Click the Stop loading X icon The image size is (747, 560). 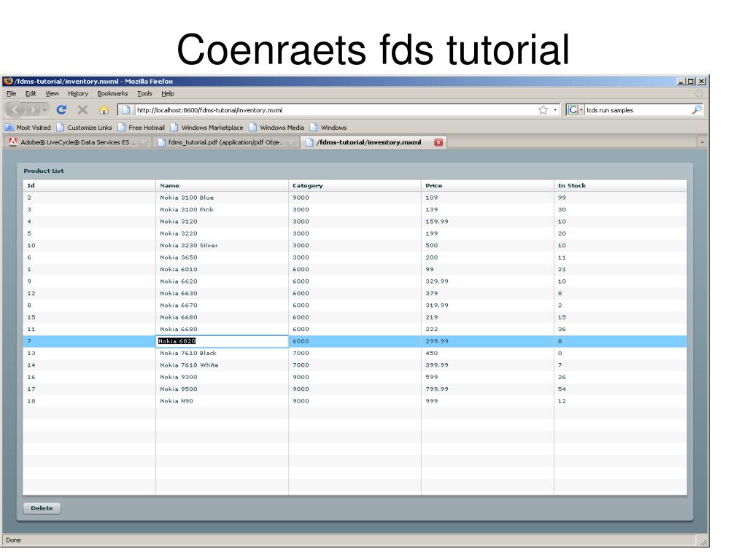pyautogui.click(x=82, y=110)
